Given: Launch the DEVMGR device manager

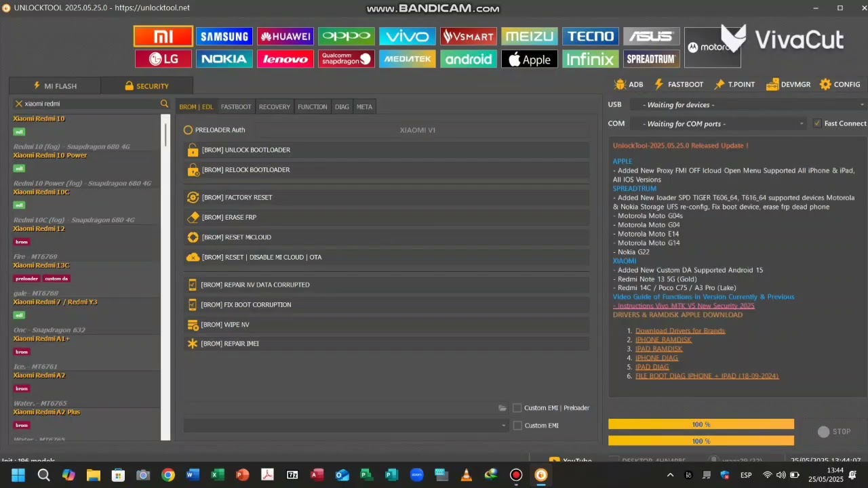Looking at the screenshot, I should tap(788, 85).
